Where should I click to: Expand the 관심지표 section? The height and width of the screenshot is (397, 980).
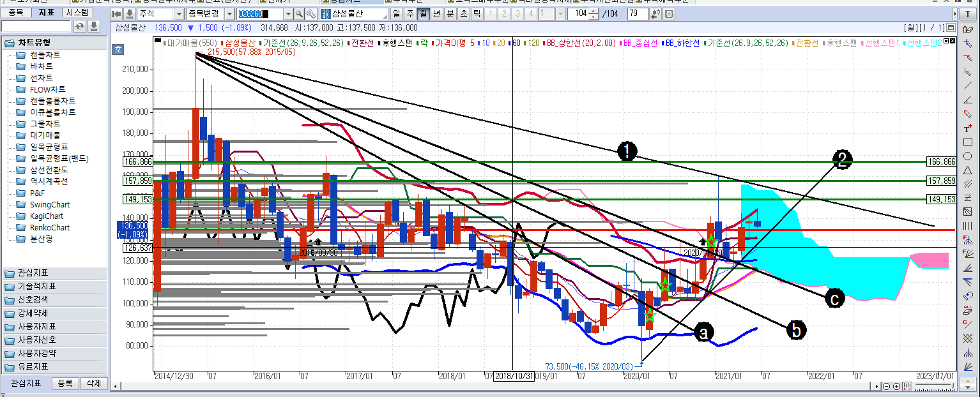click(x=54, y=273)
